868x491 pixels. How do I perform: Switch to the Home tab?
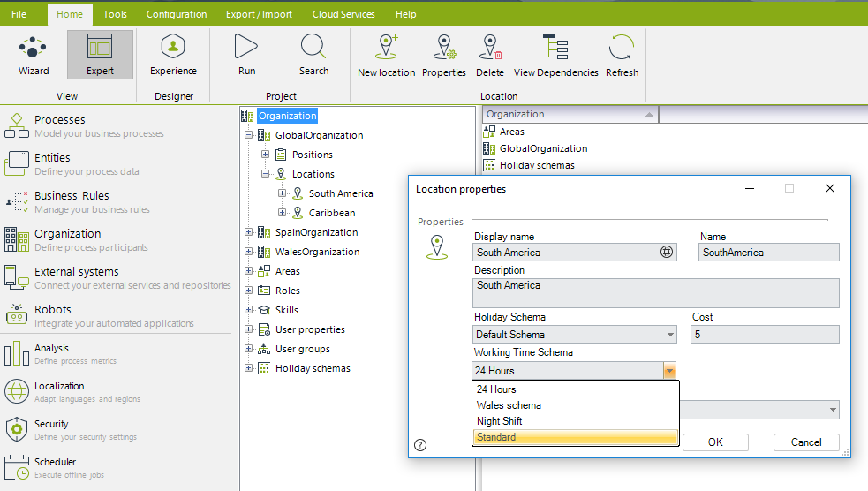(70, 14)
